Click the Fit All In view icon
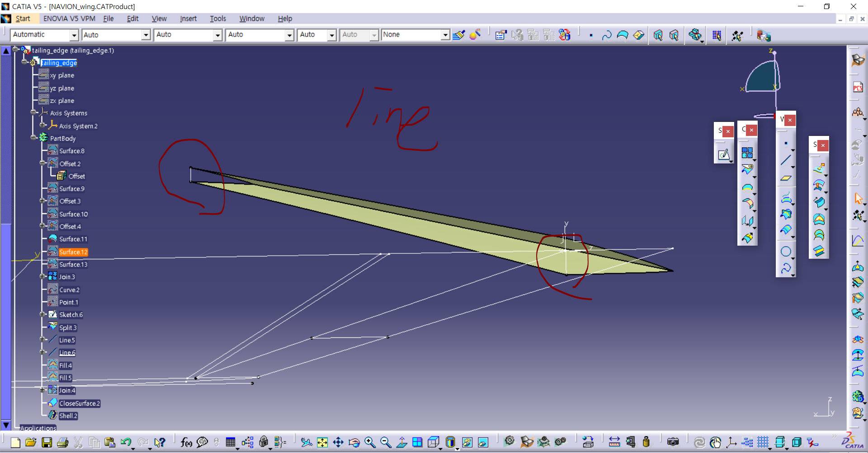The image size is (868, 453). point(322,442)
